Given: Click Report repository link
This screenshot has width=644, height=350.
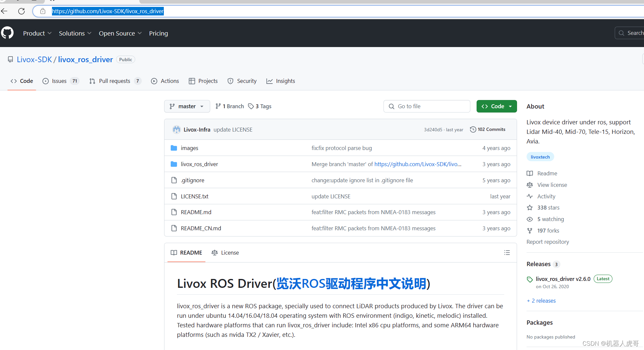Looking at the screenshot, I should [548, 242].
